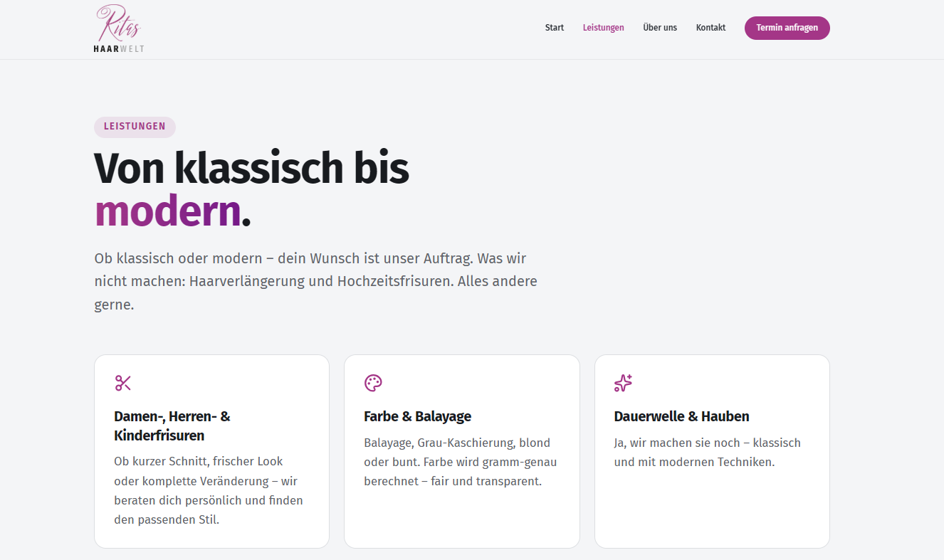Click the description 'Balayage, Grau-Kaschierung, blond'
944x560 pixels.
click(x=457, y=443)
